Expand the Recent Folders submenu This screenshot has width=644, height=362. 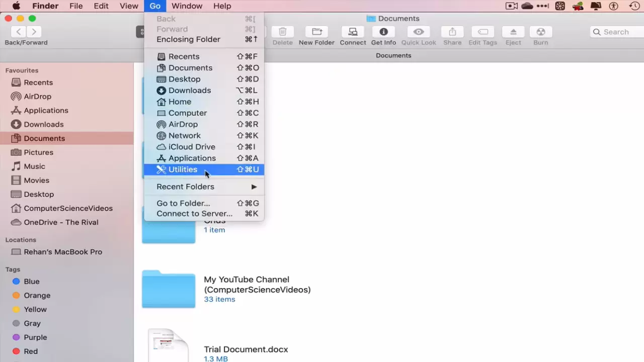pyautogui.click(x=204, y=187)
